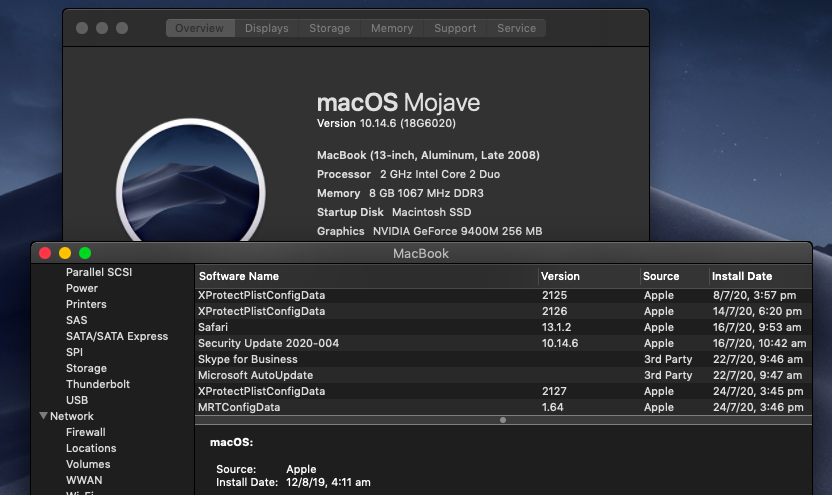Select the XProtectPlistConfigData 2125 row
Screen dimensions: 832x495
(503, 295)
